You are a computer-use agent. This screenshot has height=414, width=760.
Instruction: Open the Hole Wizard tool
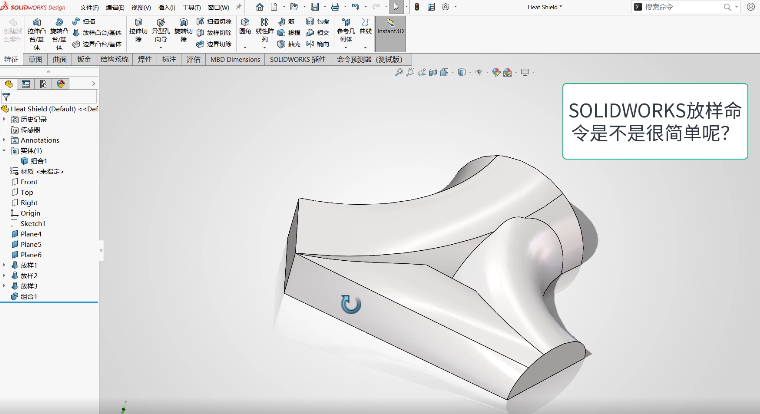coord(160,32)
